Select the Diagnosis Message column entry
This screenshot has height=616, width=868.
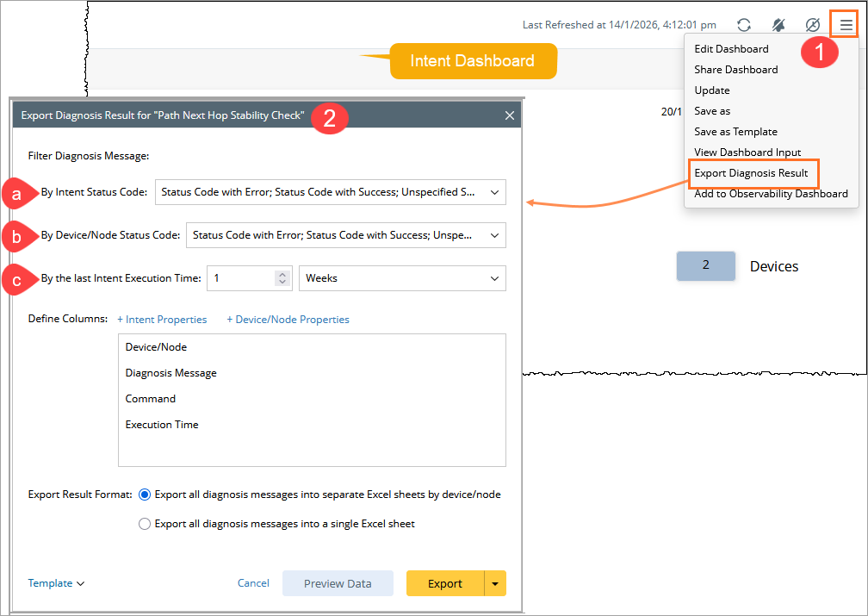coord(171,373)
